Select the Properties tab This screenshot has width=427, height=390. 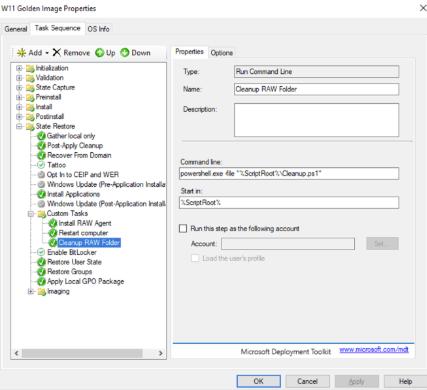[189, 52]
